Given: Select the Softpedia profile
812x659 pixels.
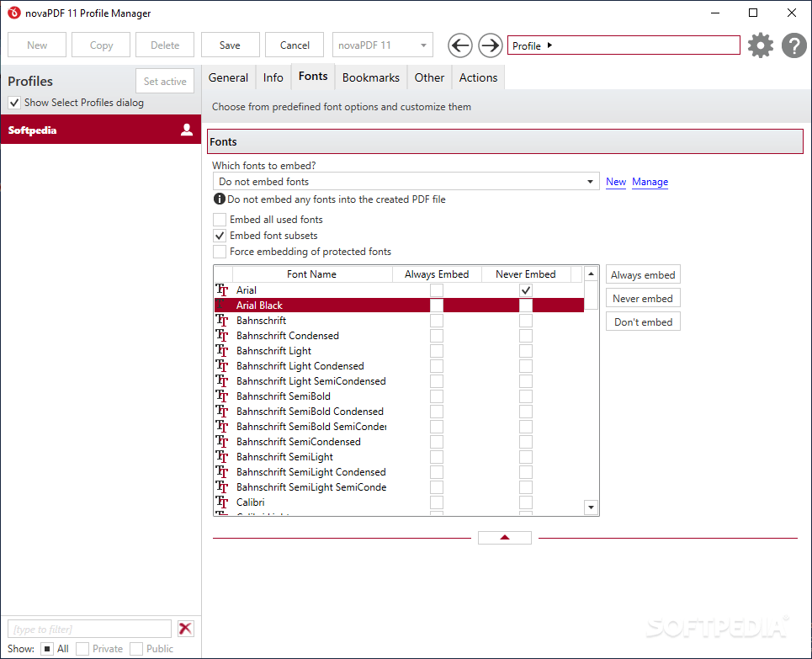Looking at the screenshot, I should point(100,130).
